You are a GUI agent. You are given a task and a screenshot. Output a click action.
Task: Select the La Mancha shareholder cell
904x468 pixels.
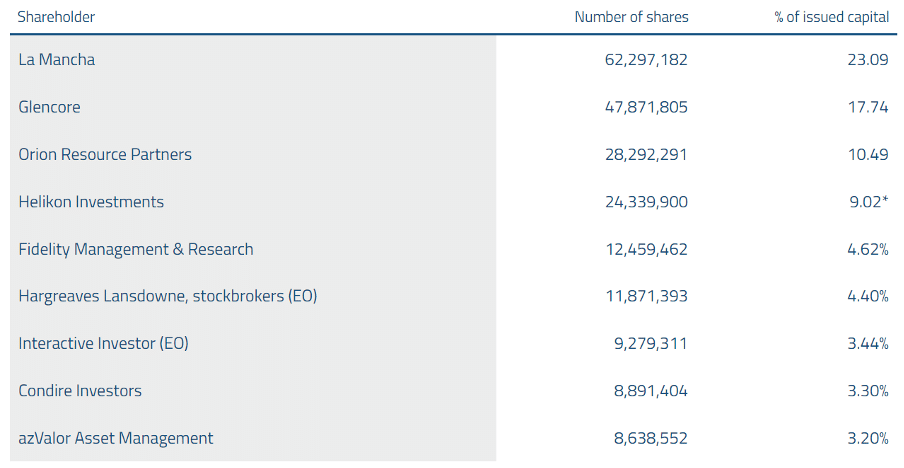click(x=56, y=59)
